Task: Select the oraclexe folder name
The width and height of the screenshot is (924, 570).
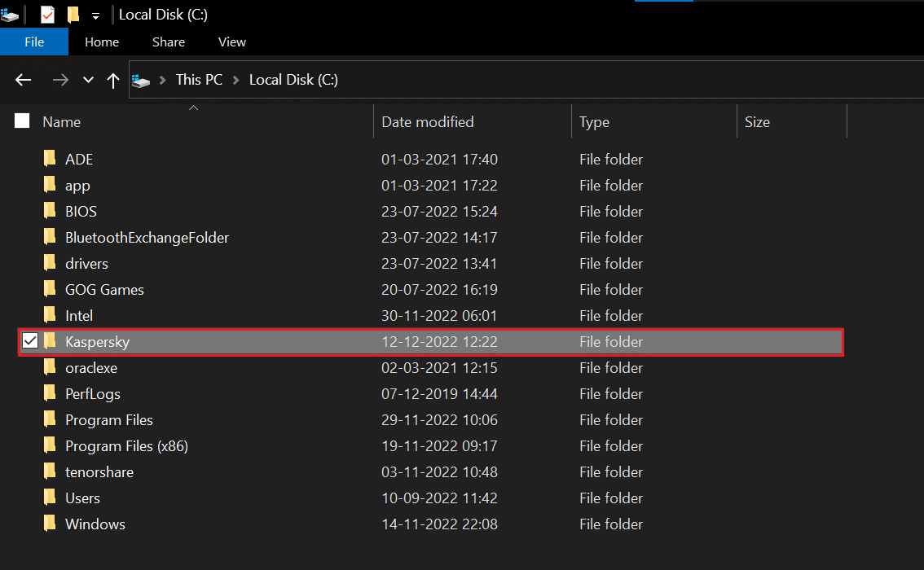Action: coord(91,368)
